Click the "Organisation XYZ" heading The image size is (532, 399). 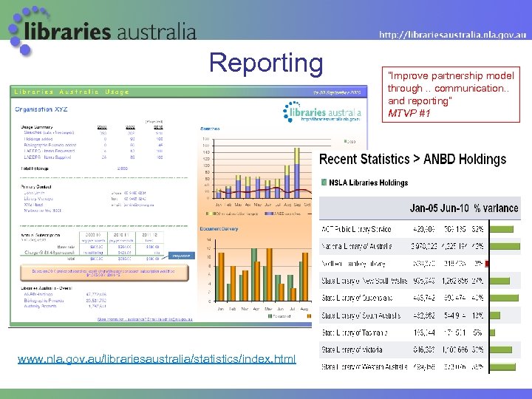pos(41,109)
